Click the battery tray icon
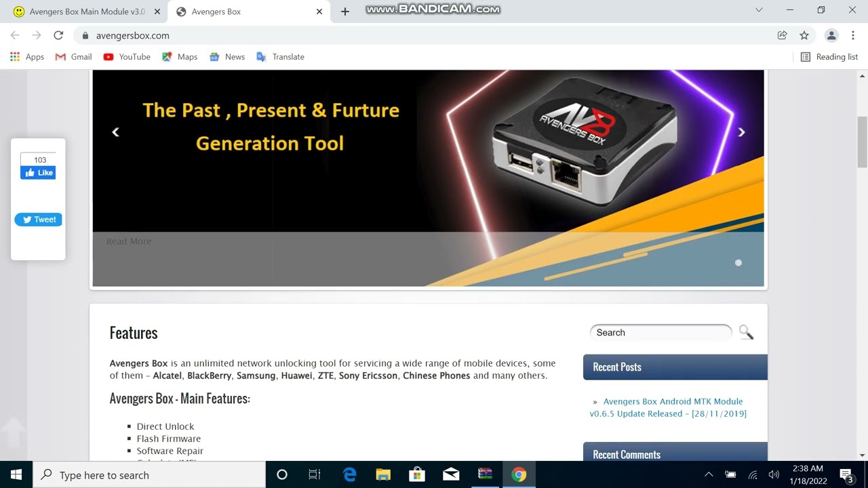868x488 pixels. [730, 475]
